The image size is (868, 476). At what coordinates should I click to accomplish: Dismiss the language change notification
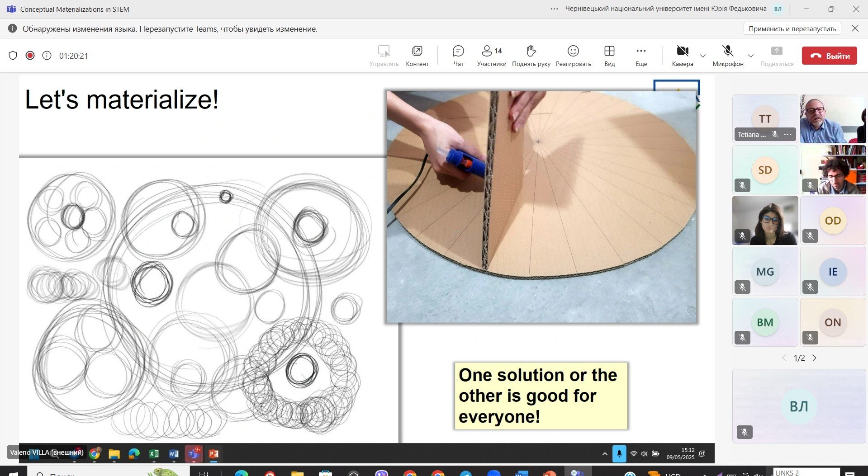[855, 28]
